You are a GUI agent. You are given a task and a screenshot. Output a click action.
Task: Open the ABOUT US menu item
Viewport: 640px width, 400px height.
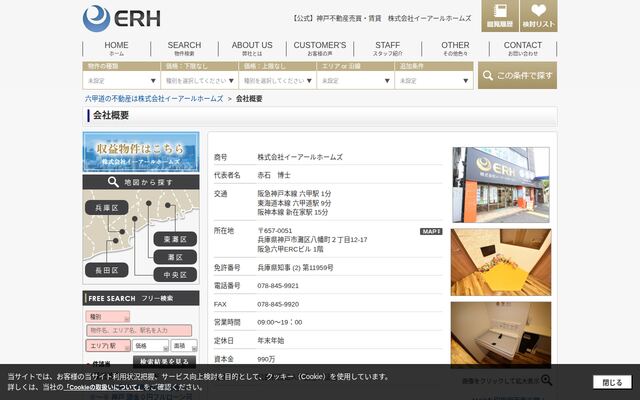click(x=252, y=48)
